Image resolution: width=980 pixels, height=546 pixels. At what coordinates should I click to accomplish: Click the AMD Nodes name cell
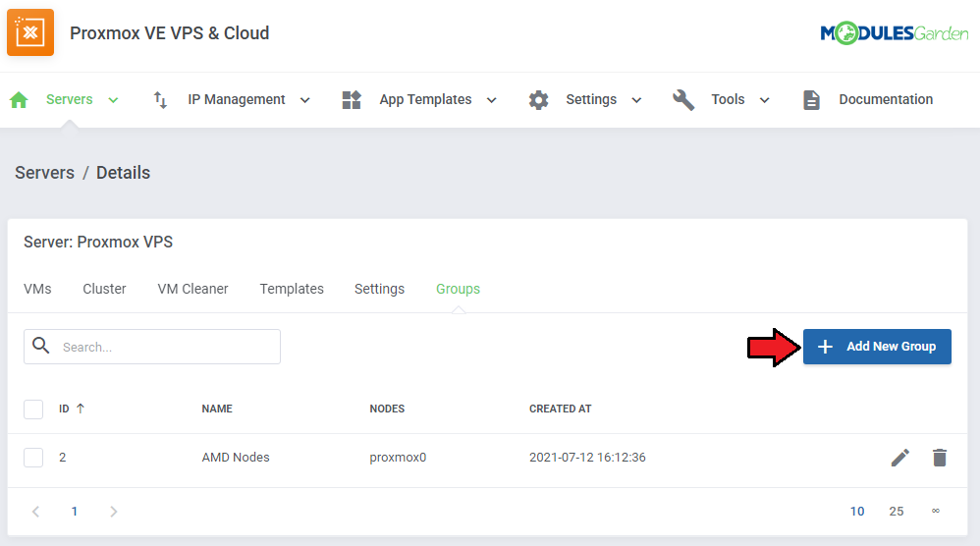click(x=236, y=458)
